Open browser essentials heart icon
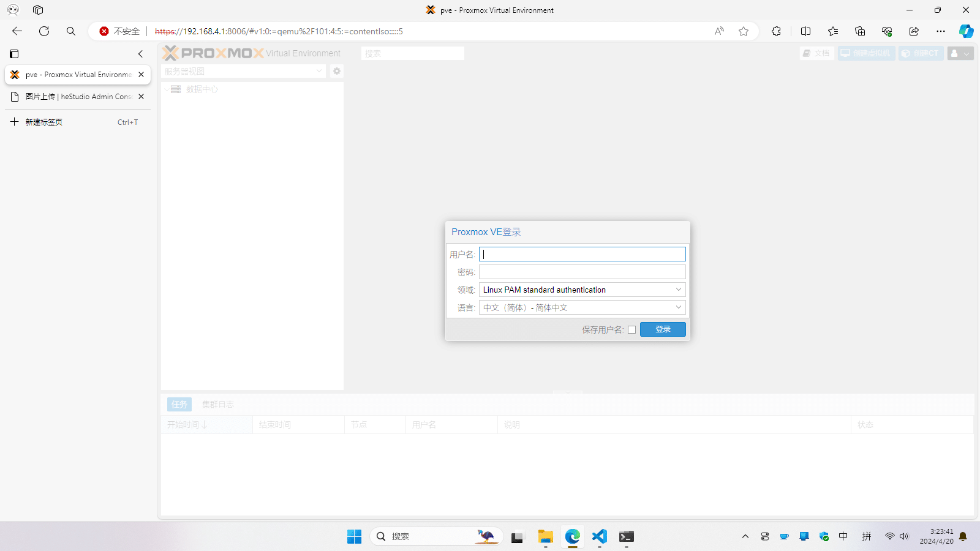 887,31
